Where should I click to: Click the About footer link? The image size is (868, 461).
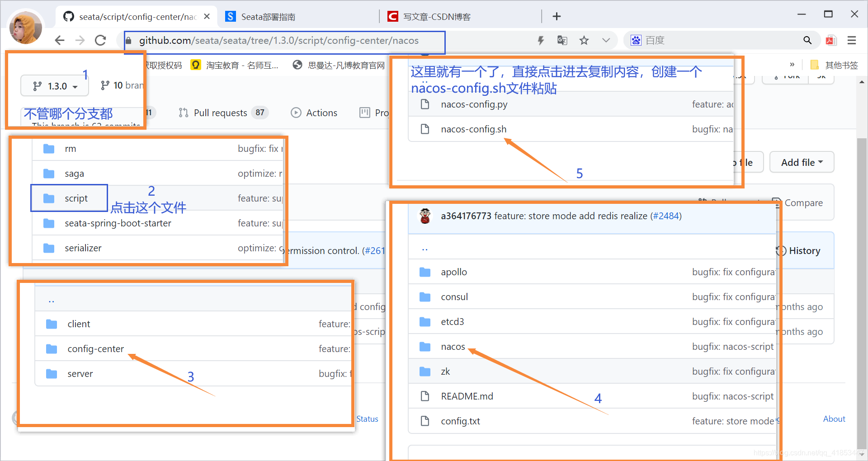834,419
